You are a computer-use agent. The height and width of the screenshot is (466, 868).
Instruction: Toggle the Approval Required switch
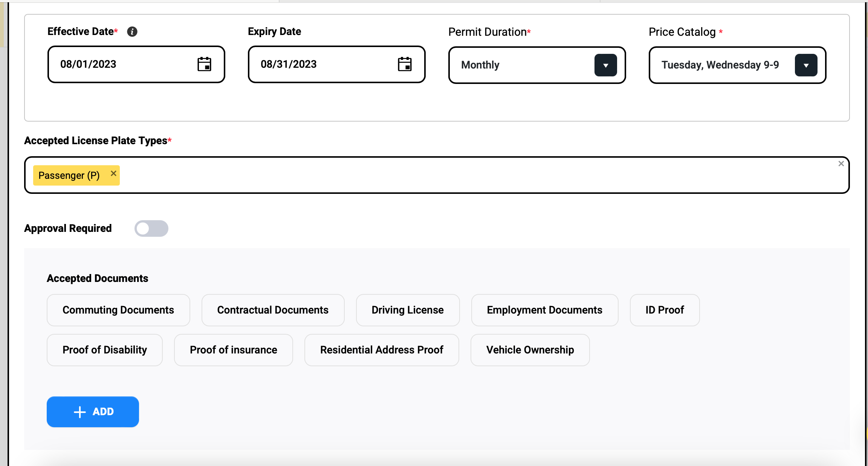pos(151,228)
